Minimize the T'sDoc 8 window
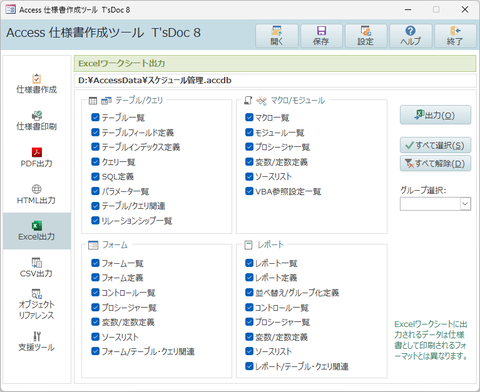Image resolution: width=480 pixels, height=392 pixels. [x=408, y=10]
